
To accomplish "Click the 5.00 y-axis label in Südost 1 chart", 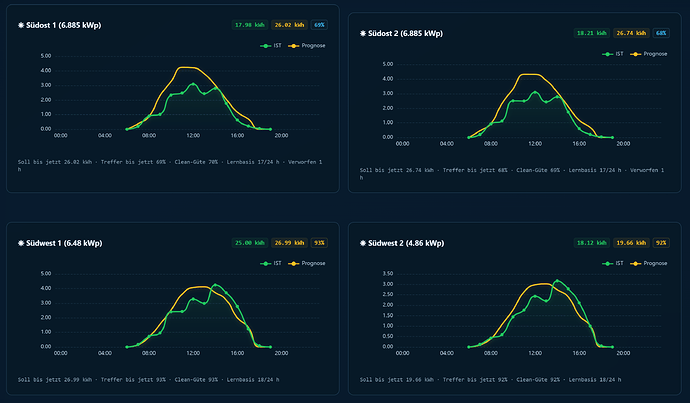I will coord(46,56).
